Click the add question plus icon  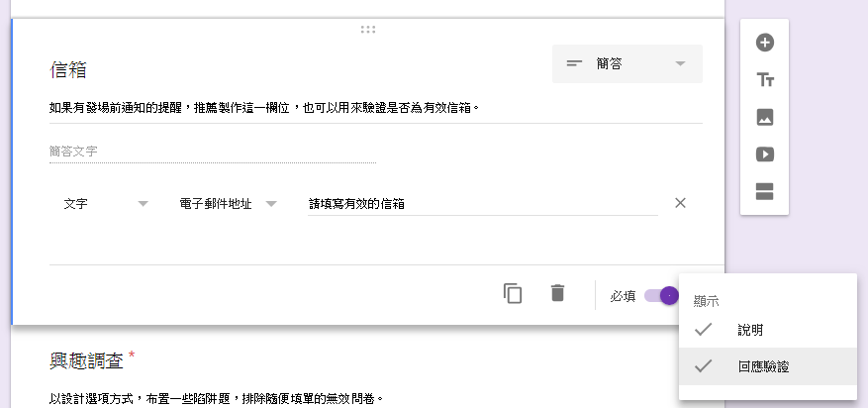pos(764,43)
